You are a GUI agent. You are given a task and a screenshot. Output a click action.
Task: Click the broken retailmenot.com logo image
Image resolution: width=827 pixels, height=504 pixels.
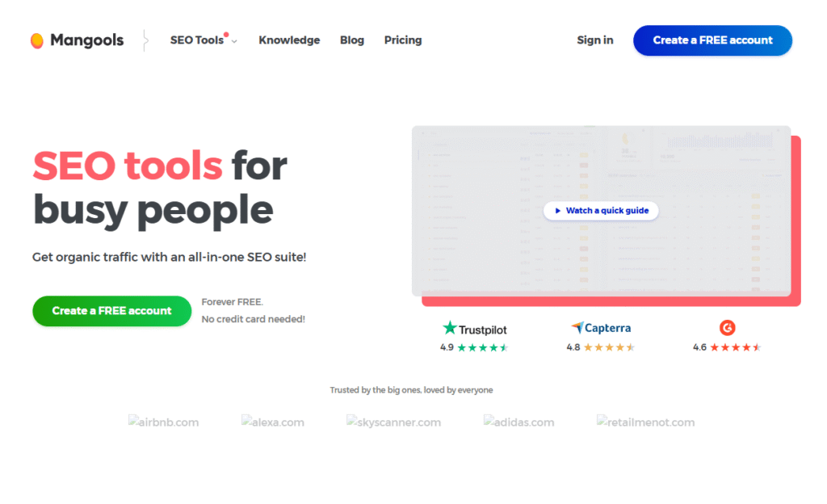pyautogui.click(x=645, y=422)
